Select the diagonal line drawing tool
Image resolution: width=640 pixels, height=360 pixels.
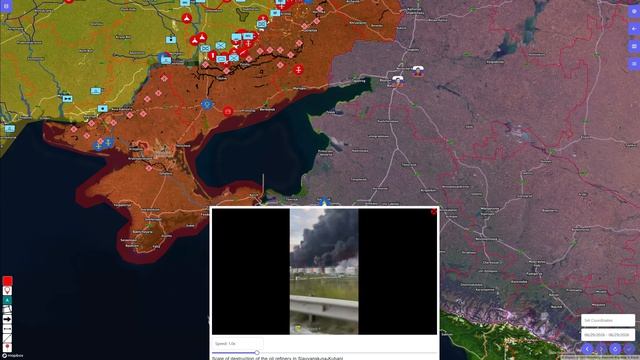[7, 338]
